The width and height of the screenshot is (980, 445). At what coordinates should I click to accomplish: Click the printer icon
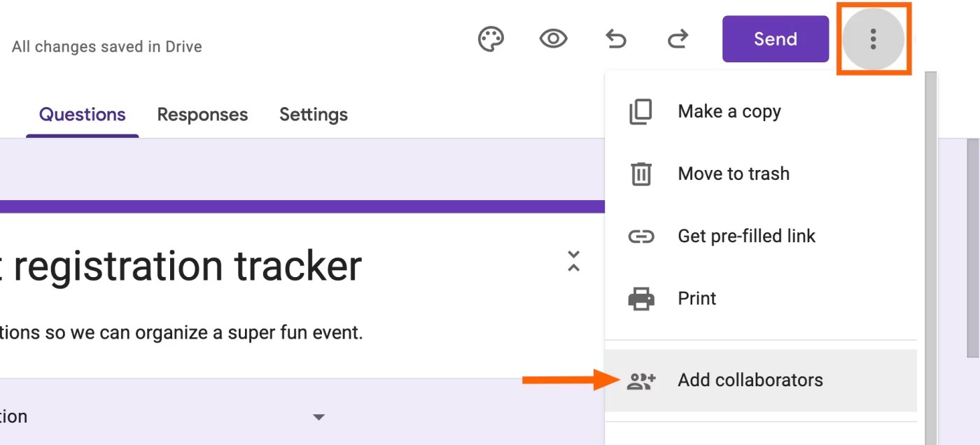tap(641, 299)
